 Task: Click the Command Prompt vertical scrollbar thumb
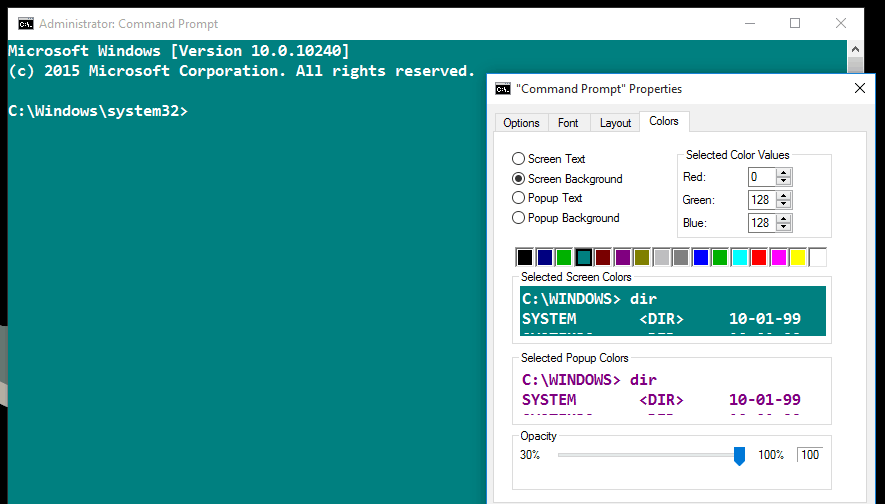pos(855,65)
